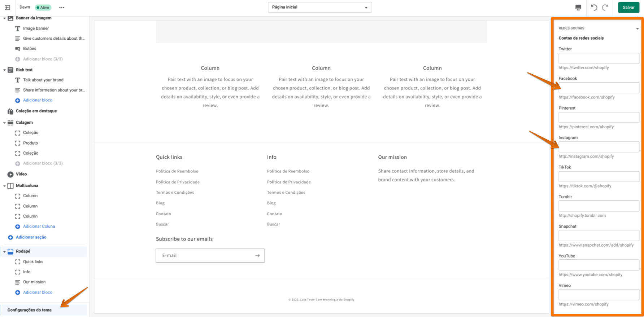The image size is (644, 317).
Task: Click the Vídeo section play icon
Action: [x=10, y=174]
